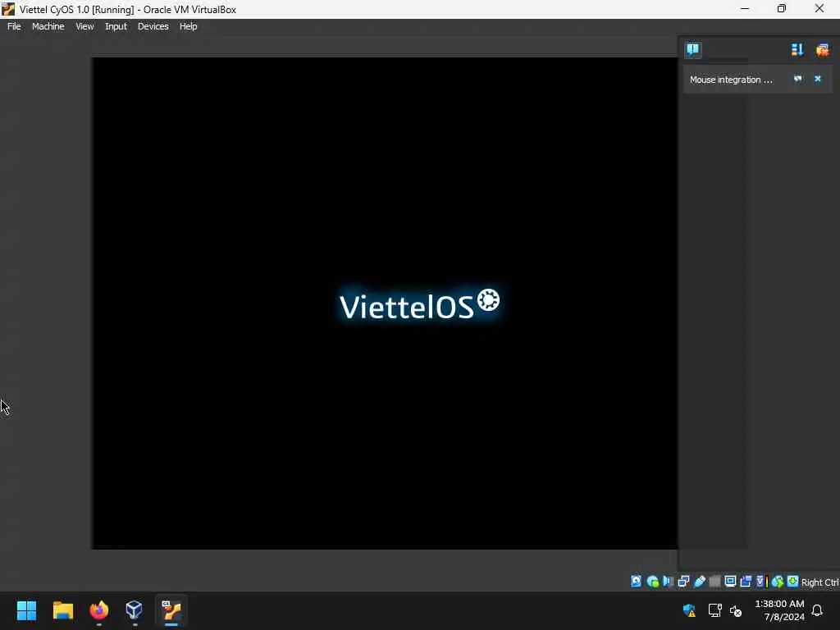
Task: Click the keyboard capture status icon
Action: [x=793, y=582]
